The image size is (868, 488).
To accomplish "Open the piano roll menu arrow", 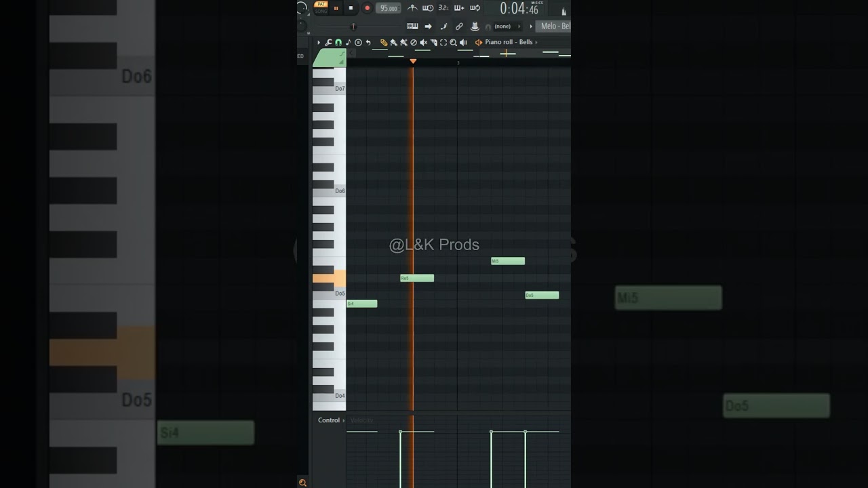I will pos(319,42).
